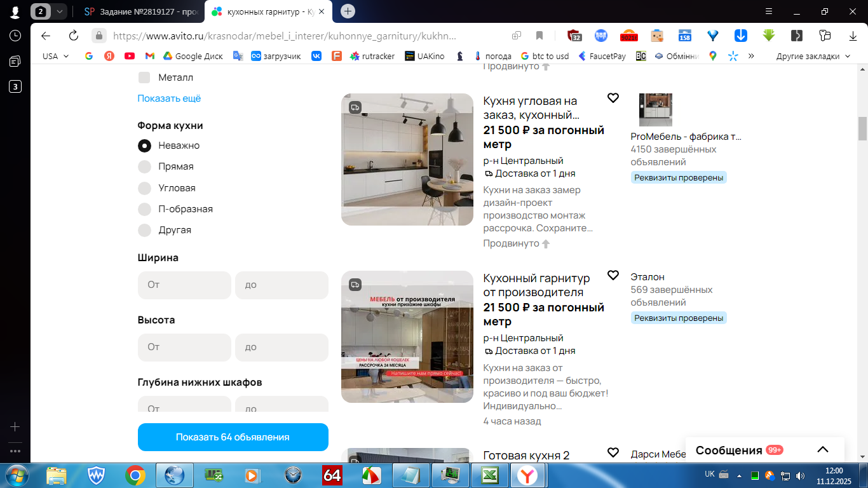Expand the Сообщения chat panel chevron
Screen dimensions: 868x488
(822, 450)
